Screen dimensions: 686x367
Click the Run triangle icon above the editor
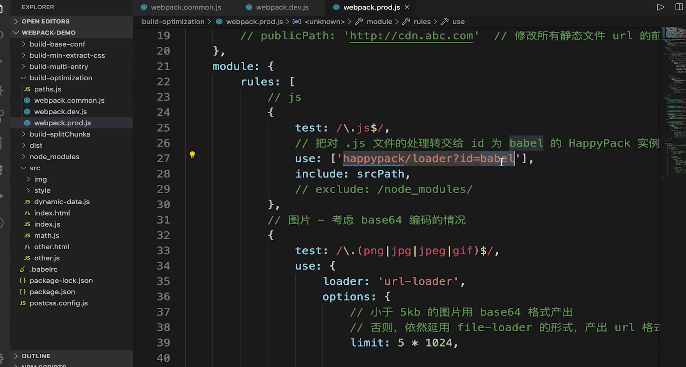click(x=660, y=7)
